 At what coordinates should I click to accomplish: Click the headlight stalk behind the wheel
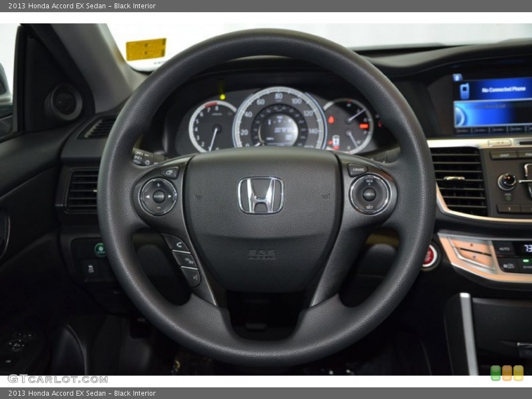[x=147, y=158]
